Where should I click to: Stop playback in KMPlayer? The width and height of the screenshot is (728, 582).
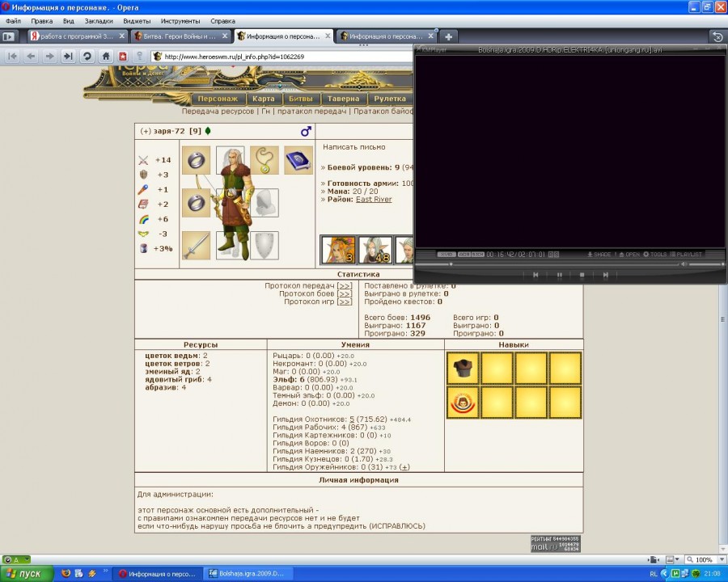pyautogui.click(x=582, y=275)
